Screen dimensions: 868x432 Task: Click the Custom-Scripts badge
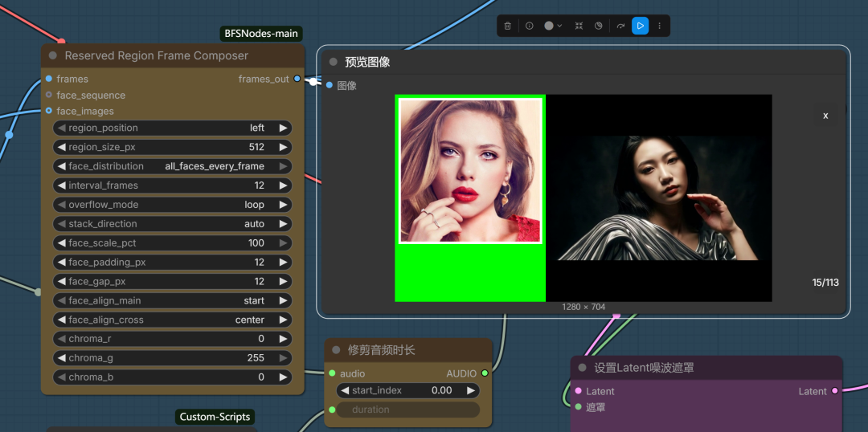[x=215, y=417]
